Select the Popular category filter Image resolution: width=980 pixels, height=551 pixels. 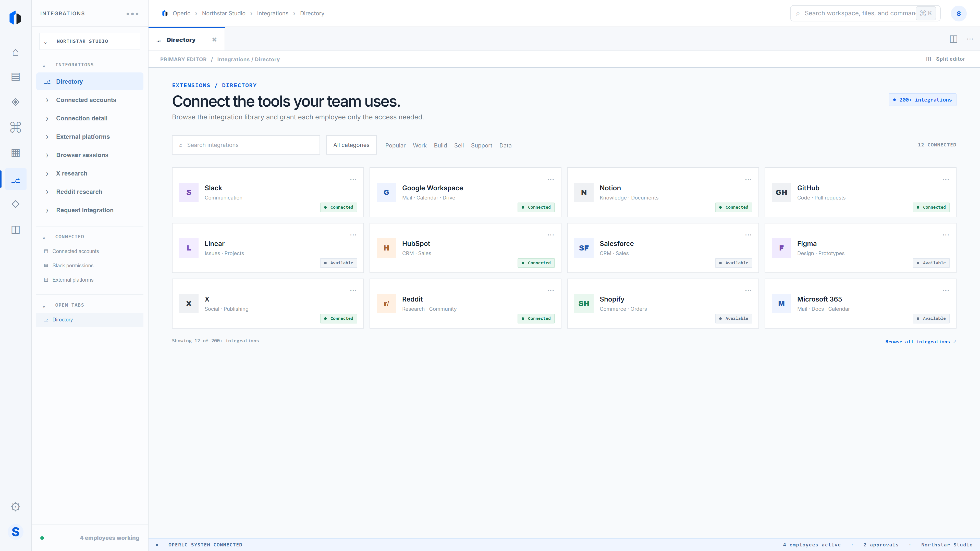(x=395, y=145)
